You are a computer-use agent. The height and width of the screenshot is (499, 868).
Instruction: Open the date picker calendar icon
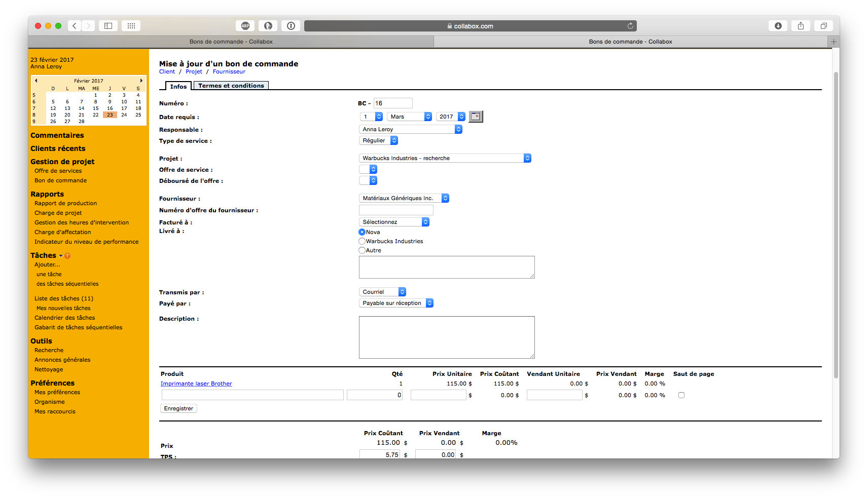click(476, 117)
